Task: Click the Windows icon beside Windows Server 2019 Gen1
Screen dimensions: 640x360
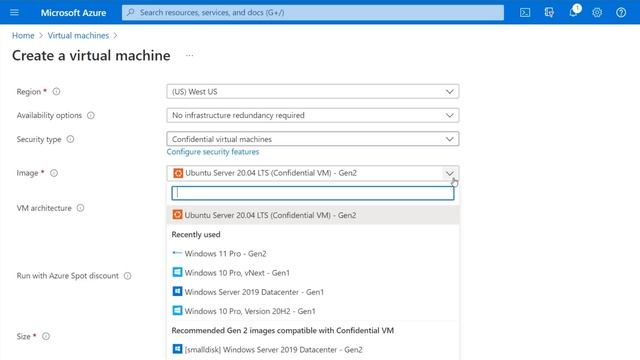Action: (x=177, y=291)
